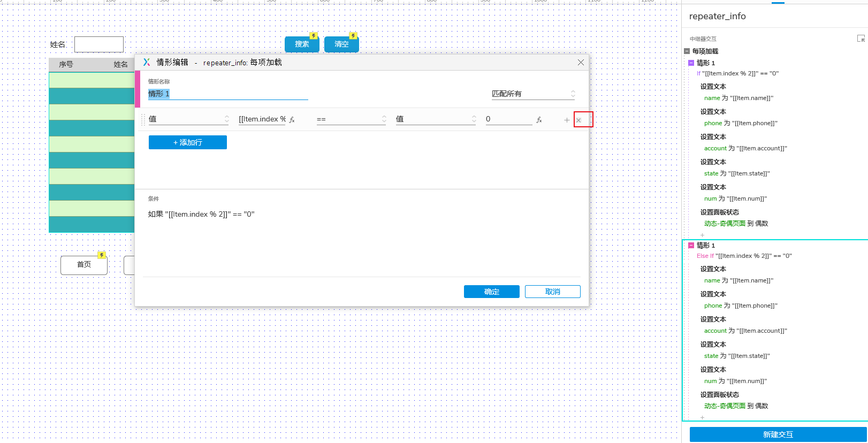Click the 清空 button on canvas
This screenshot has width=868, height=443.
click(341, 44)
